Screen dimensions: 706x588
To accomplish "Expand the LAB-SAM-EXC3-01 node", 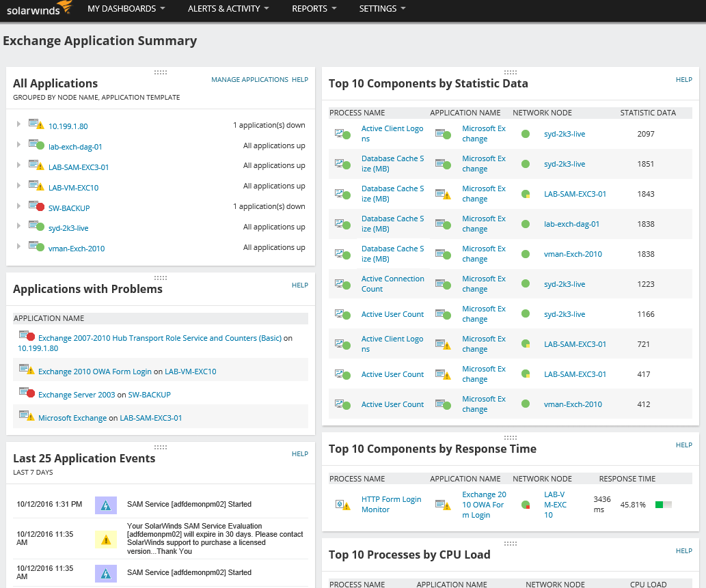I will click(x=18, y=165).
